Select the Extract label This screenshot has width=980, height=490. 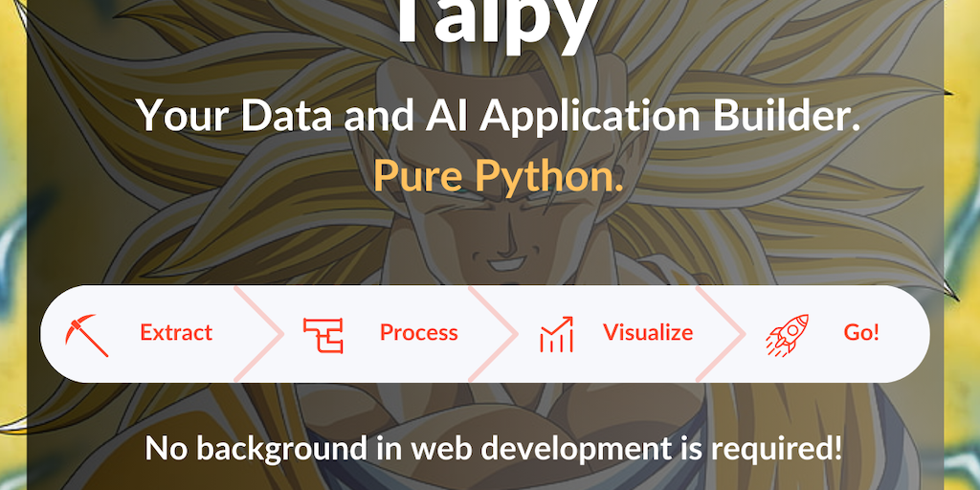(x=176, y=332)
